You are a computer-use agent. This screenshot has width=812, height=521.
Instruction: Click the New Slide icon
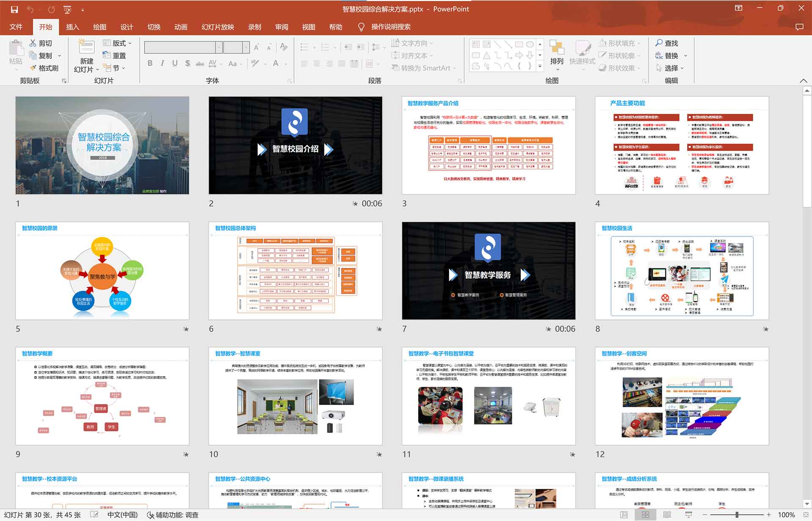tap(86, 47)
